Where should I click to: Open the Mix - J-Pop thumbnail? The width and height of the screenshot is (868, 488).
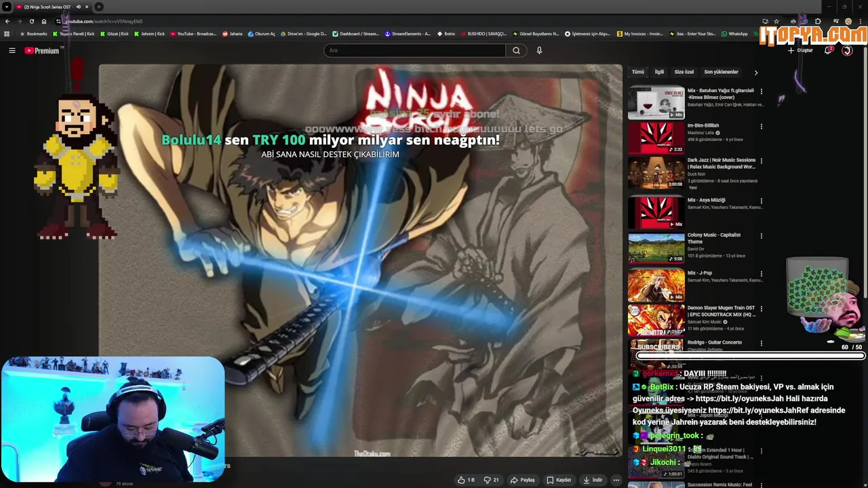(x=656, y=285)
